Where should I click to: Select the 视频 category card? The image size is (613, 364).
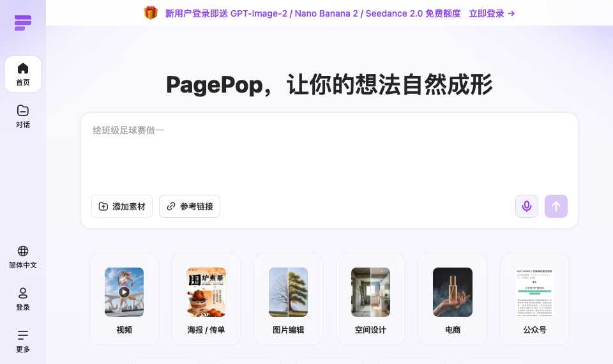[125, 300]
